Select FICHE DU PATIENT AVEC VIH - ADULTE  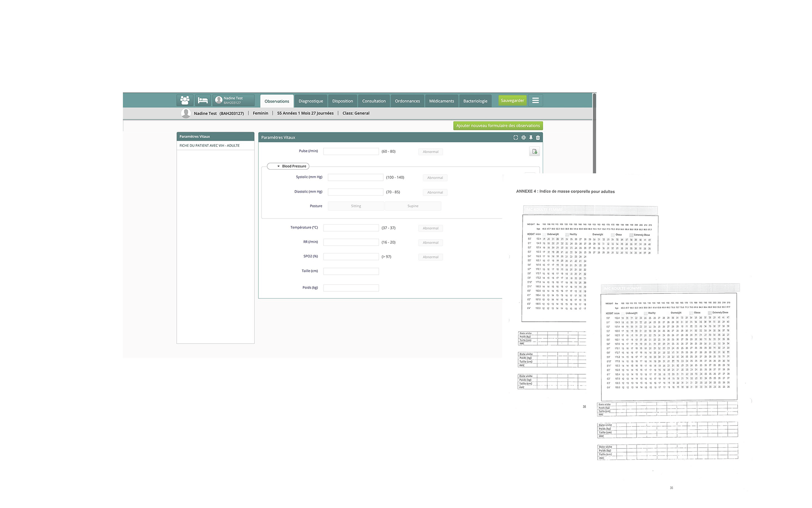point(215,146)
